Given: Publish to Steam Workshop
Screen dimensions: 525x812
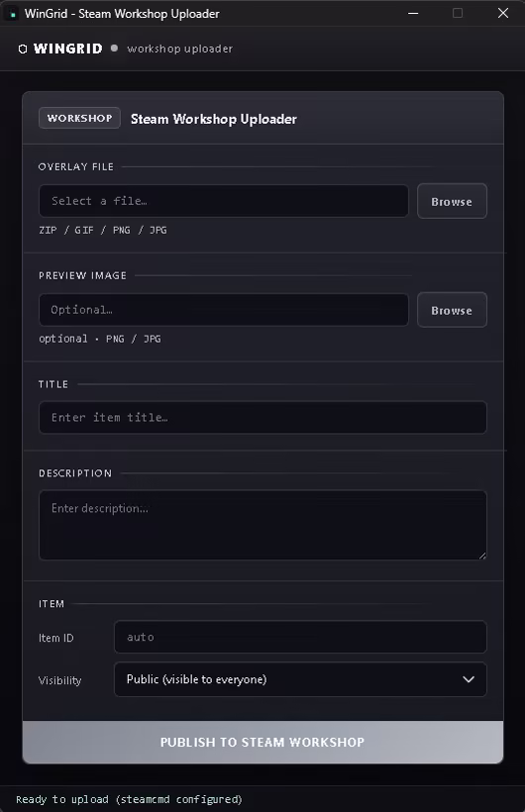Looking at the screenshot, I should tap(262, 742).
